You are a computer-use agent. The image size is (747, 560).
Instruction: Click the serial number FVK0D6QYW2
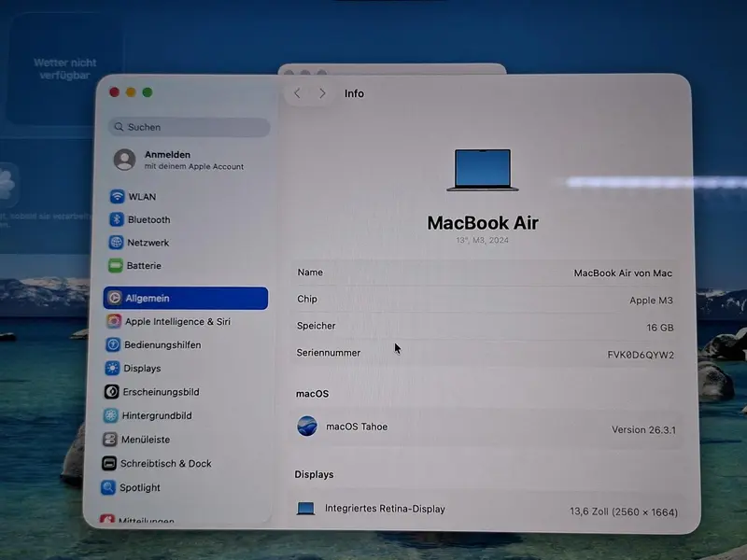point(641,355)
